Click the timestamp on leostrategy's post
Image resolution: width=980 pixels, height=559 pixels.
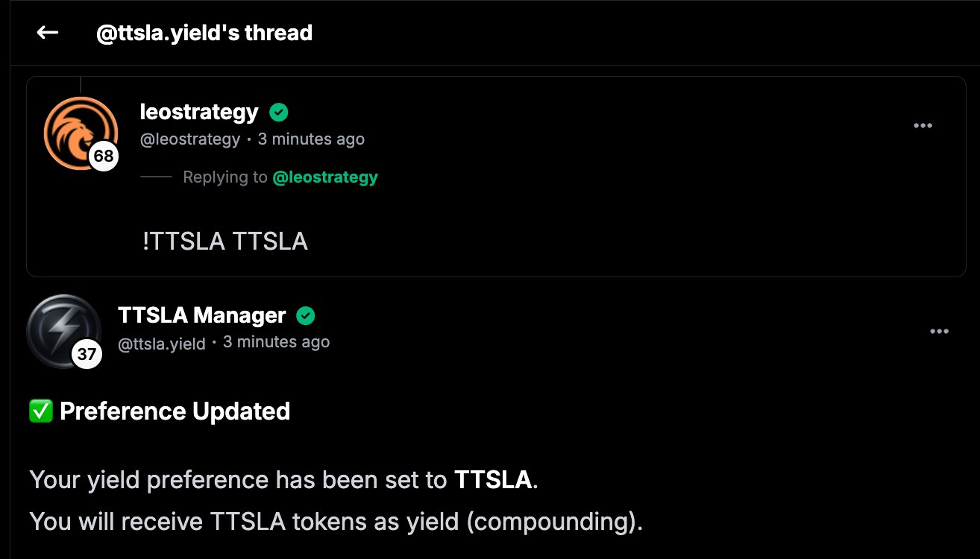[311, 139]
